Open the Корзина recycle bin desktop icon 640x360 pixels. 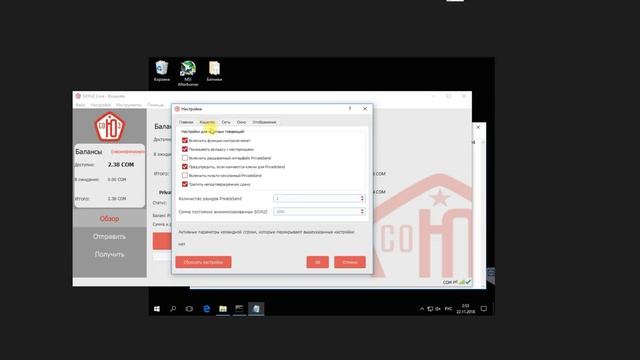click(162, 71)
